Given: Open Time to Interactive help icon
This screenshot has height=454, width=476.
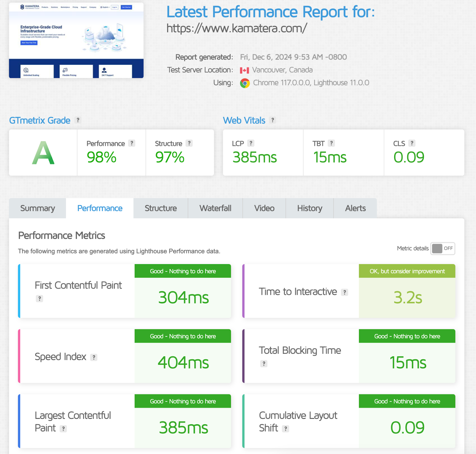Looking at the screenshot, I should (345, 292).
